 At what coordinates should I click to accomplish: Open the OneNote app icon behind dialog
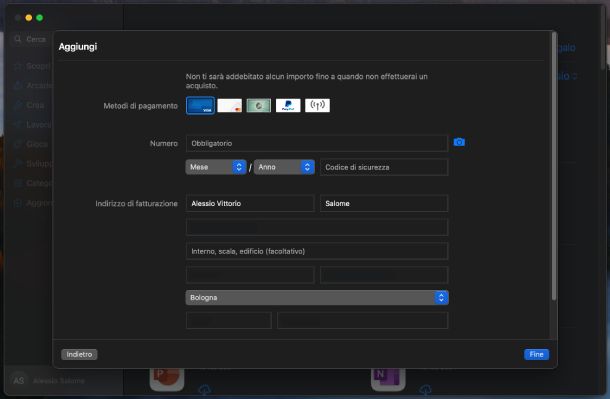[x=388, y=378]
